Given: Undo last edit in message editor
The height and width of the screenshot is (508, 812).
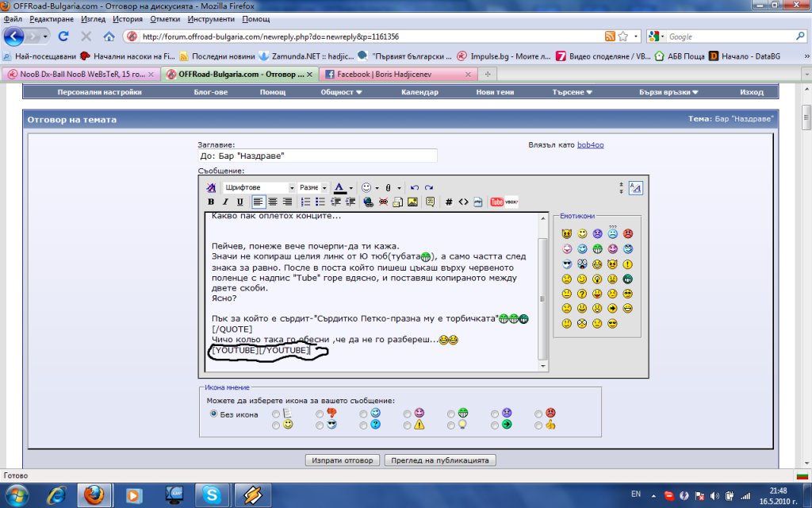Looking at the screenshot, I should tap(414, 187).
